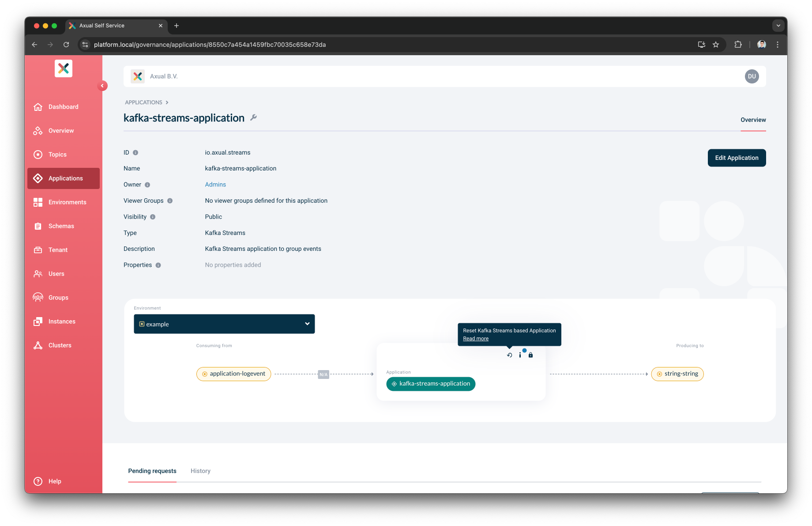Open the string-string topic chip
812x526 pixels.
pos(677,374)
